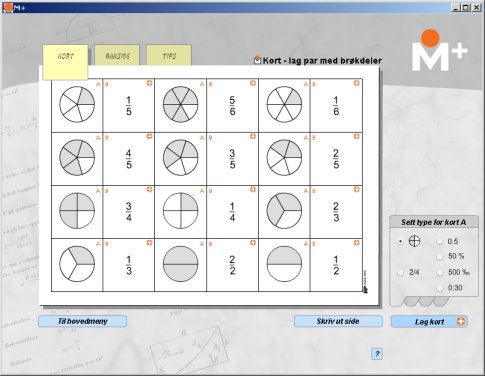Switch to the Bakside tab
Image resolution: width=485 pixels, height=376 pixels.
[117, 55]
